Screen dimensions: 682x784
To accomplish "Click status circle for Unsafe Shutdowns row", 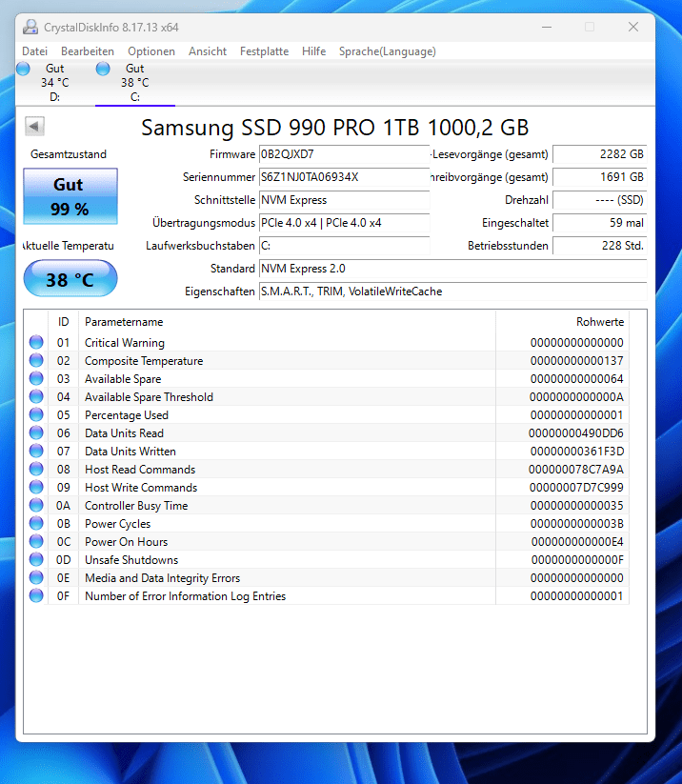I will [x=36, y=559].
